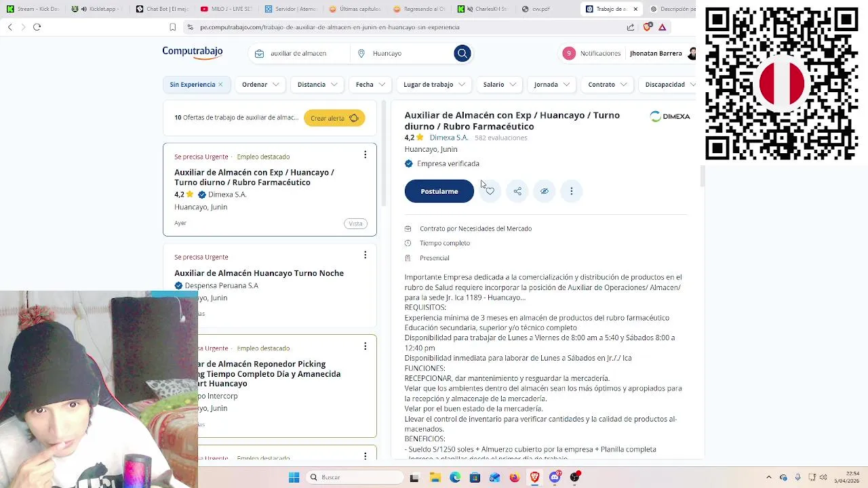Click the Vista tag on Dimexa card
Image resolution: width=868 pixels, height=488 pixels.
coord(355,224)
